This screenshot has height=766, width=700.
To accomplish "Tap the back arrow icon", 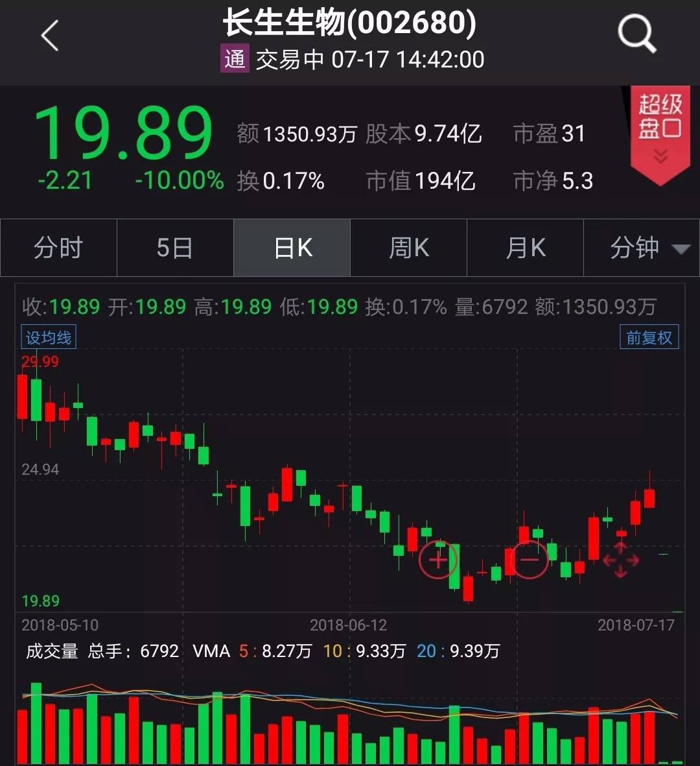I will coord(50,35).
